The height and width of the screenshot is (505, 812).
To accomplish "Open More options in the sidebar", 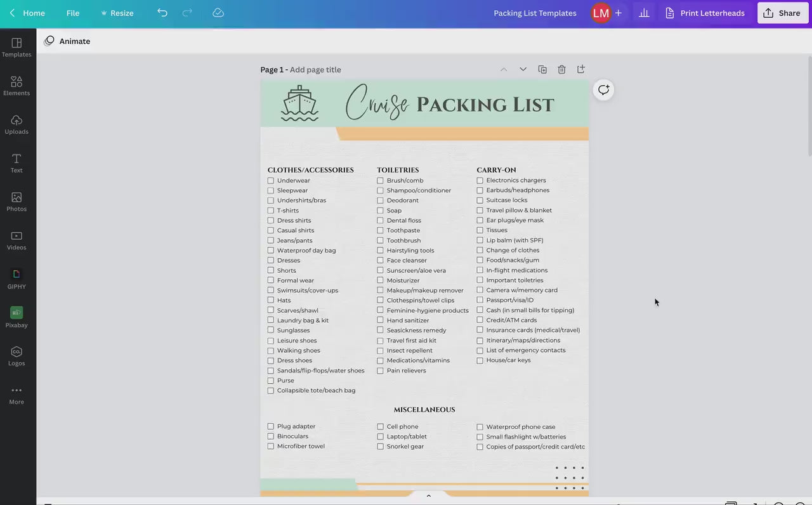I will coord(16,395).
